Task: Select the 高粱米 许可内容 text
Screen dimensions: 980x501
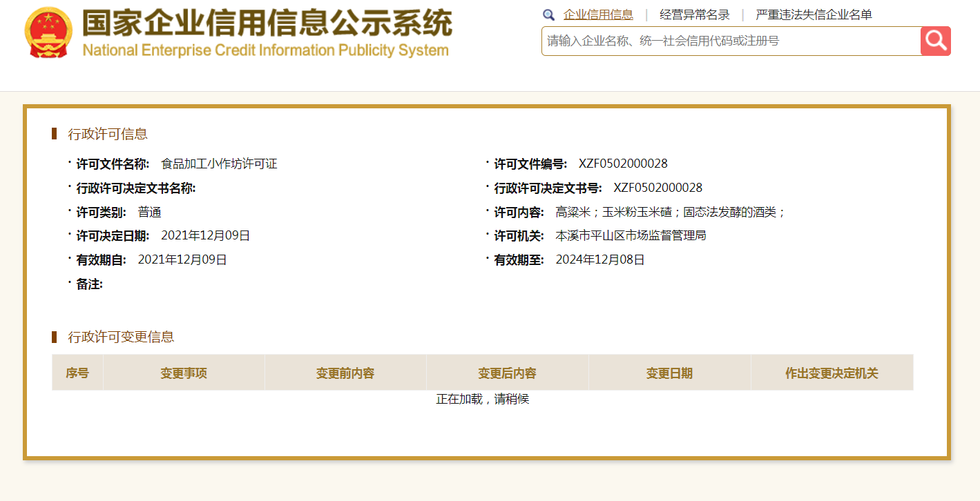Action: click(x=671, y=212)
